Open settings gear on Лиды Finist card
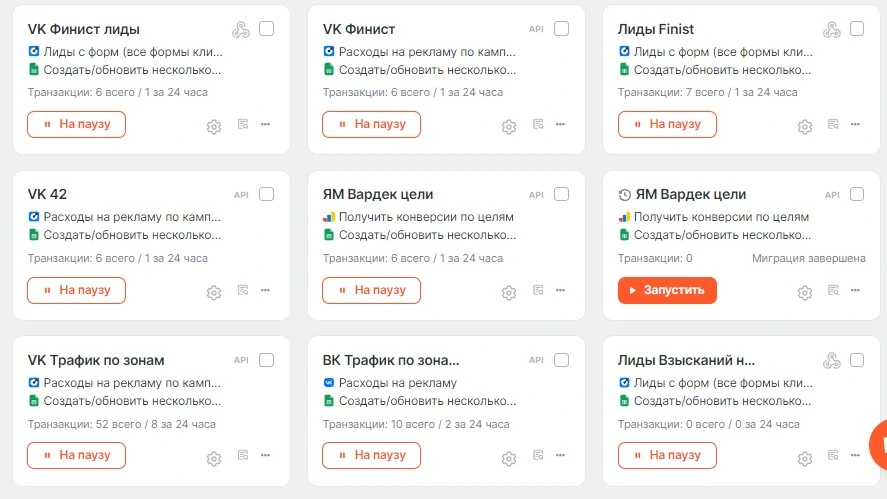Screen dimensions: 887x499 (x=805, y=127)
